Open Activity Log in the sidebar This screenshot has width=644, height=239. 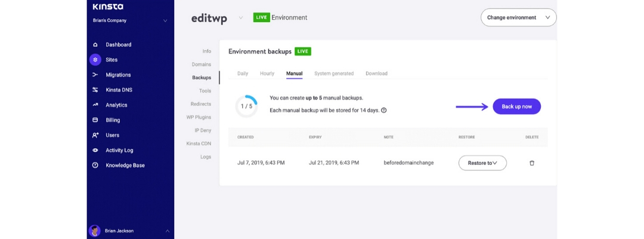click(x=119, y=150)
